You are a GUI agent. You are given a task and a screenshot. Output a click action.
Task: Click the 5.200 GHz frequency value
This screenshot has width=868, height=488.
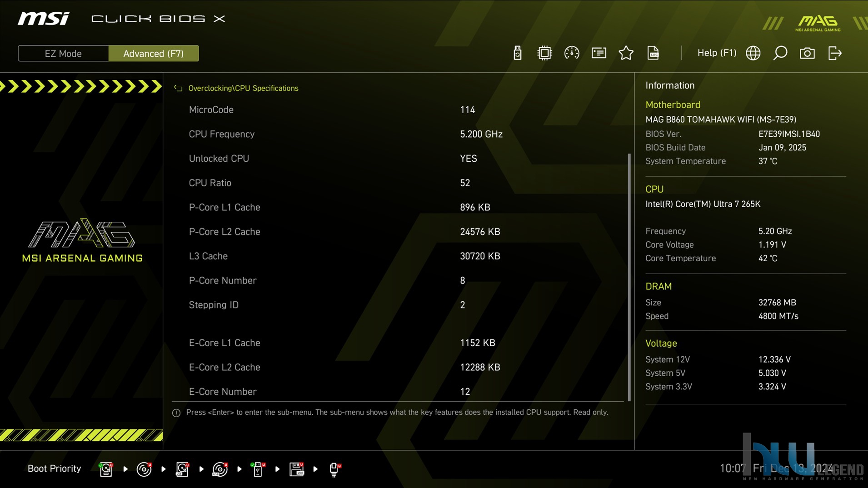(481, 134)
